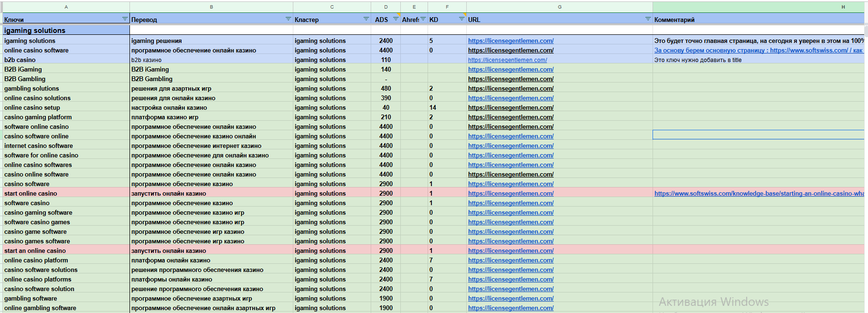Viewport: 868px width, 313px height.
Task: Select column A by its header letter
Action: pos(66,7)
